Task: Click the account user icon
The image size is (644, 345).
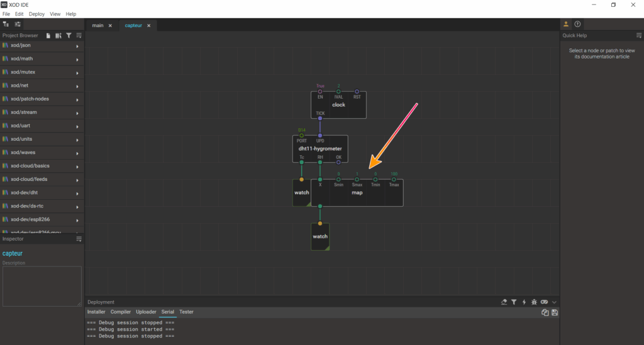Action: [566, 25]
